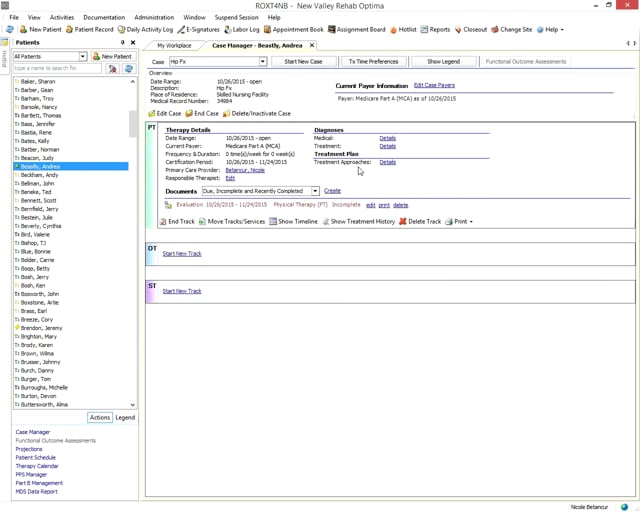
Task: Click the Start New Case button
Action: coord(303,62)
